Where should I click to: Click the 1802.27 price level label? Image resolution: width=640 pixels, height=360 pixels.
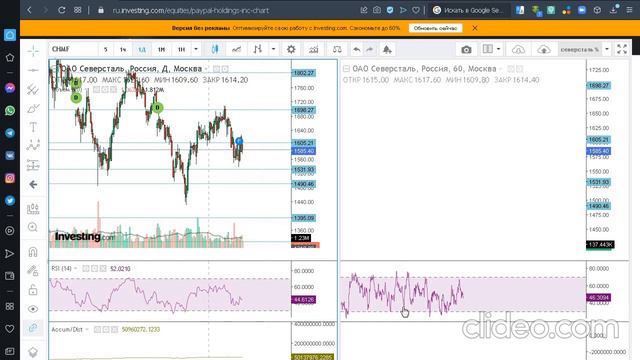304,73
